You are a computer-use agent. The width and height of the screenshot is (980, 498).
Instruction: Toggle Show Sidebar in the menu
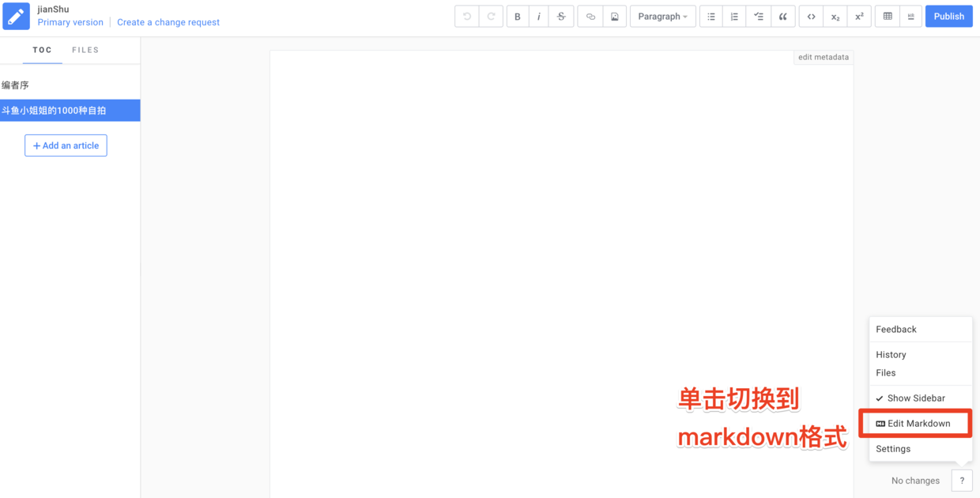coord(918,398)
